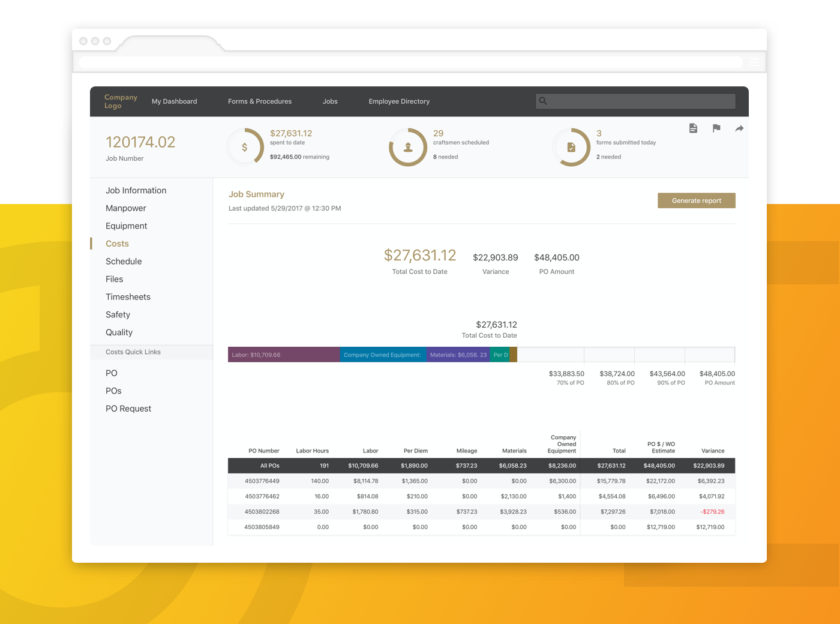Select Manpower in sidebar

pos(126,208)
